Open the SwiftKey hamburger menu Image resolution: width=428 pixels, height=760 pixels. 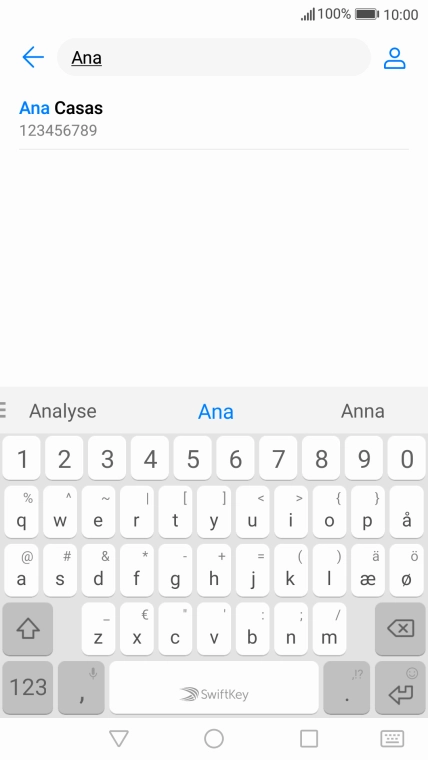(x=3, y=410)
